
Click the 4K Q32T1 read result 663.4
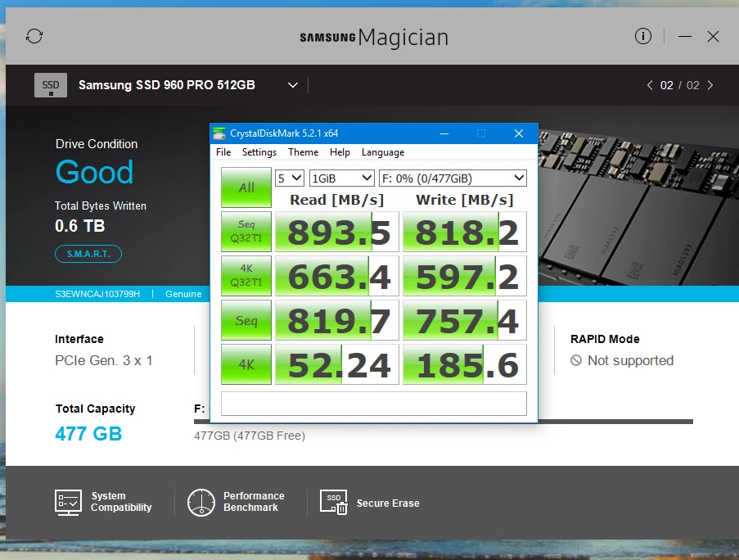337,276
